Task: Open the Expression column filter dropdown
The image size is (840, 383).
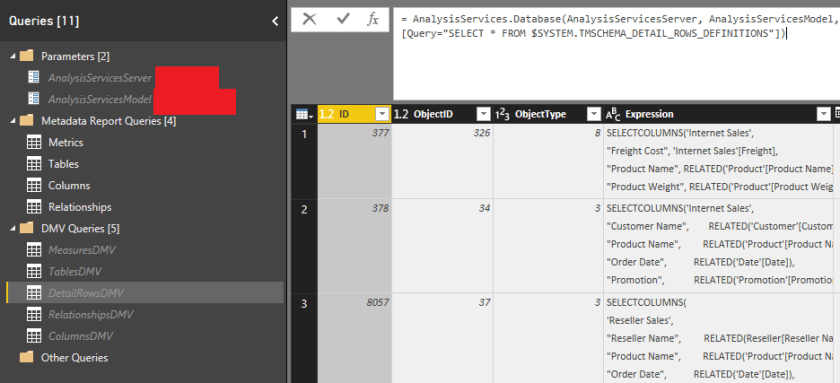Action: click(x=823, y=114)
